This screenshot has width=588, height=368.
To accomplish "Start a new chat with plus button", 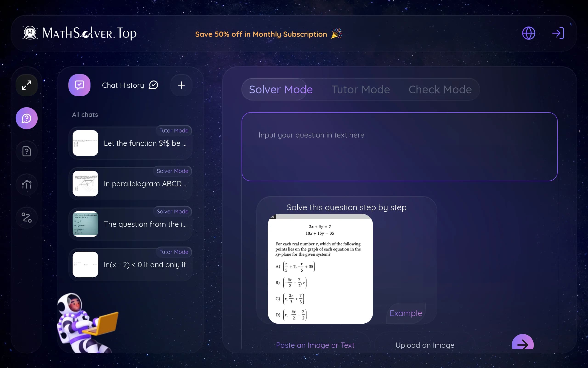I will (181, 85).
